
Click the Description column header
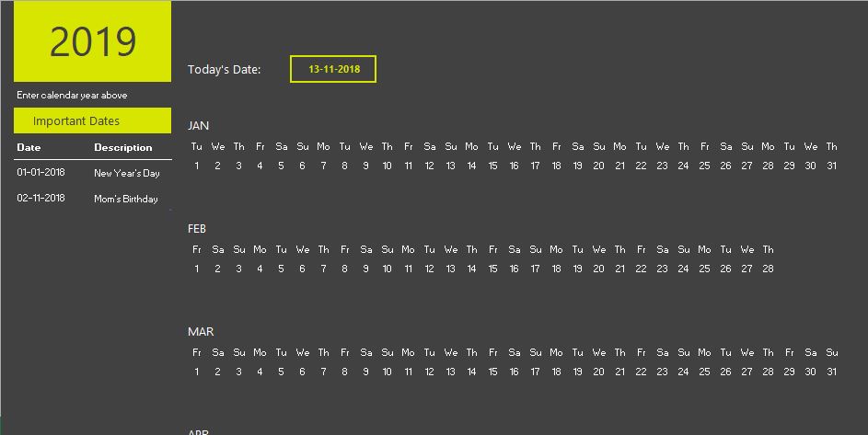[123, 147]
